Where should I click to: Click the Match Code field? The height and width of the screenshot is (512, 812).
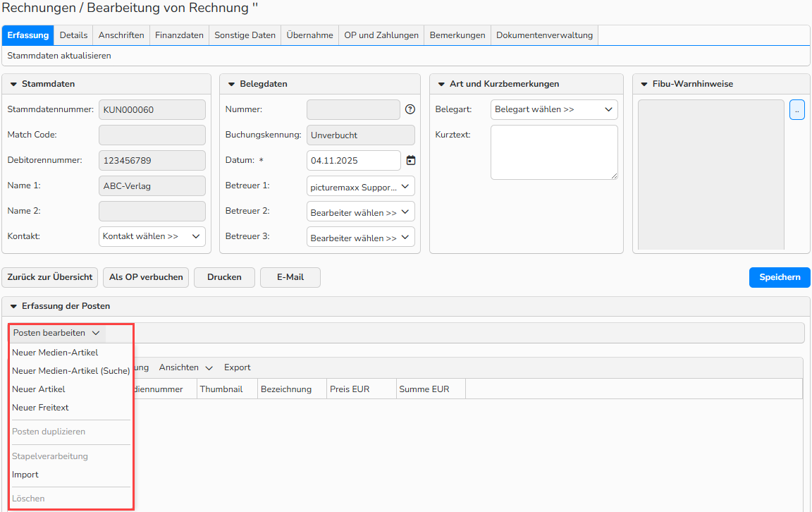(152, 135)
